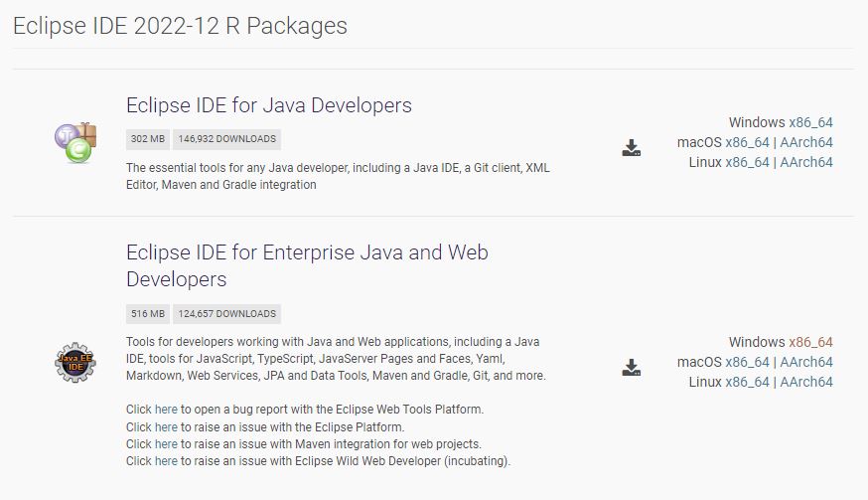
Task: Open Eclipse IDE for Enterprise Java and Web Developers title
Action: [x=307, y=265]
